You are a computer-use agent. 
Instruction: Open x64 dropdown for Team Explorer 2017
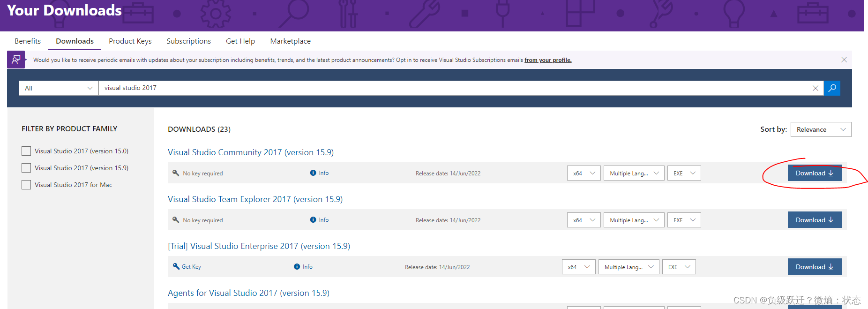(584, 220)
